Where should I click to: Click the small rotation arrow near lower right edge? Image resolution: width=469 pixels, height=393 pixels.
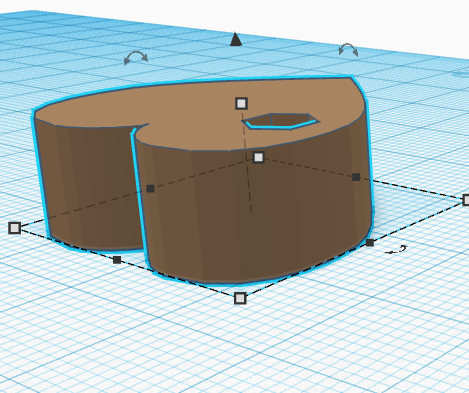[396, 249]
